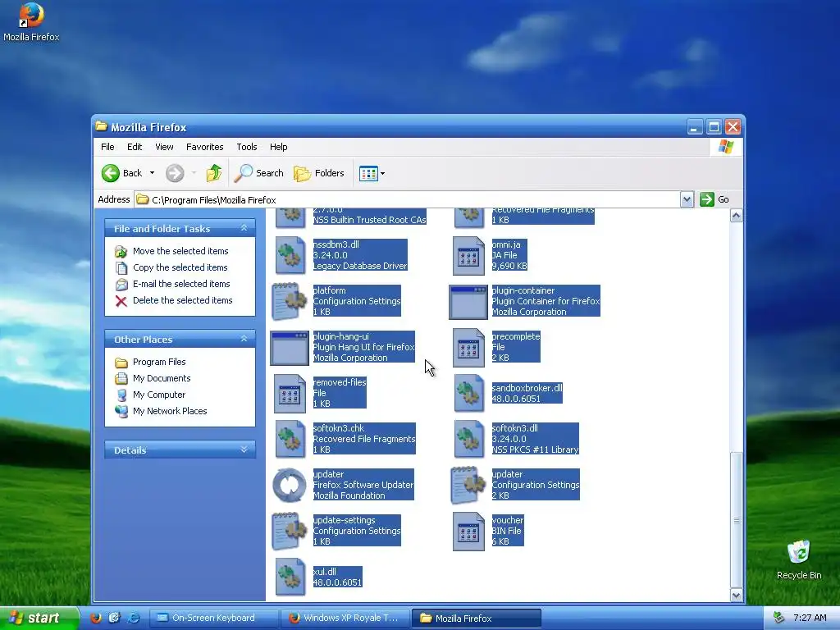840x630 pixels.
Task: Open the Start menu
Action: coord(39,618)
